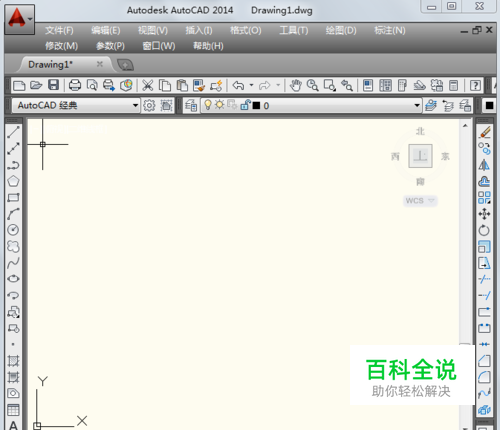Open the 文件(F) menu
Viewport: 500px width, 430px height.
59,31
